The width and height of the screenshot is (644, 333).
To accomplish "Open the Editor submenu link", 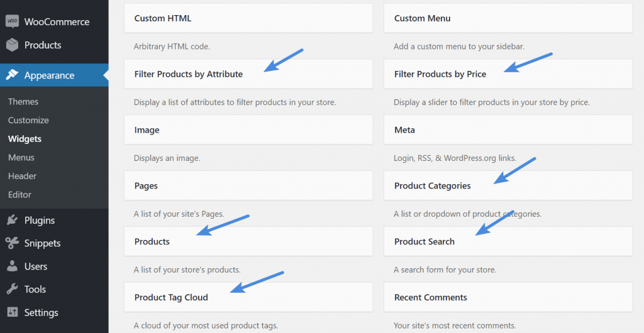I will coord(19,195).
